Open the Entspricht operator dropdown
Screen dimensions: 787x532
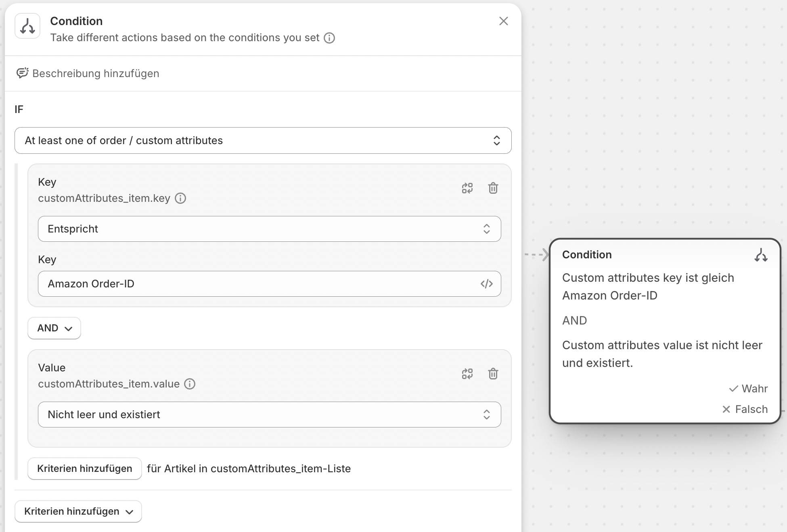pos(269,229)
